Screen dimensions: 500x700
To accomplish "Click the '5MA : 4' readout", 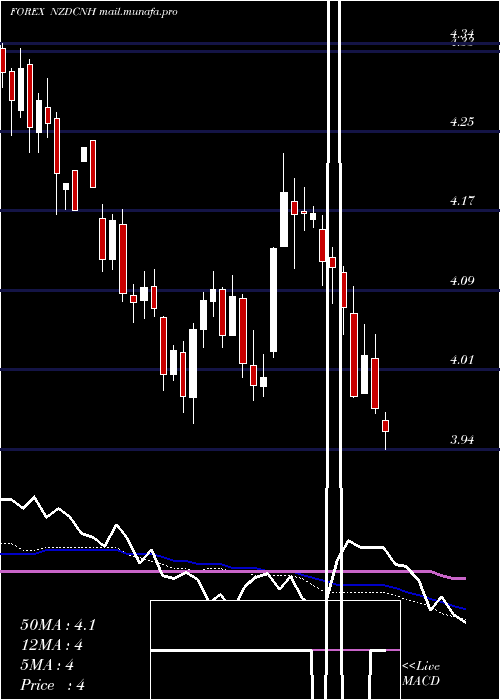I will [47, 665].
